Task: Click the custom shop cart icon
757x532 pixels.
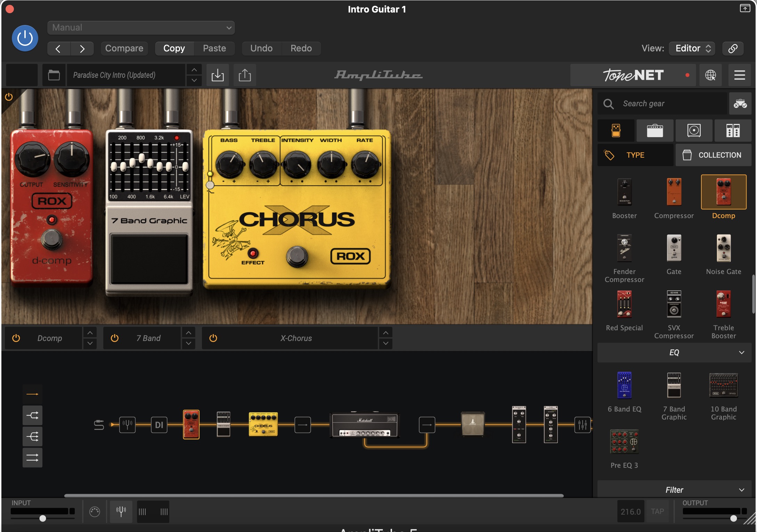Action: pyautogui.click(x=740, y=103)
